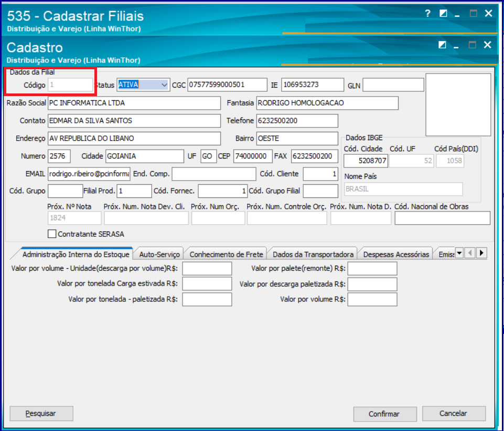This screenshot has width=504, height=431.
Task: Click the Cód País(DDI) field showing 1058
Action: pos(449,161)
